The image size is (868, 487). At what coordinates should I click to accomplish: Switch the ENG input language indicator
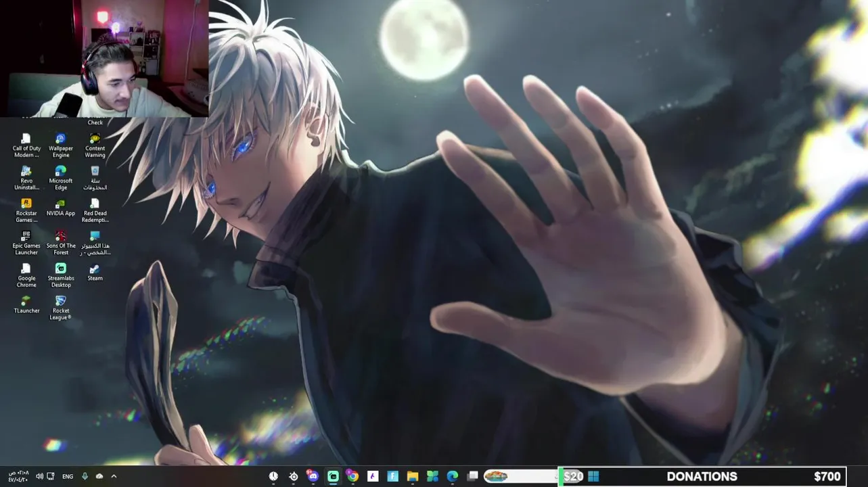pyautogui.click(x=68, y=476)
